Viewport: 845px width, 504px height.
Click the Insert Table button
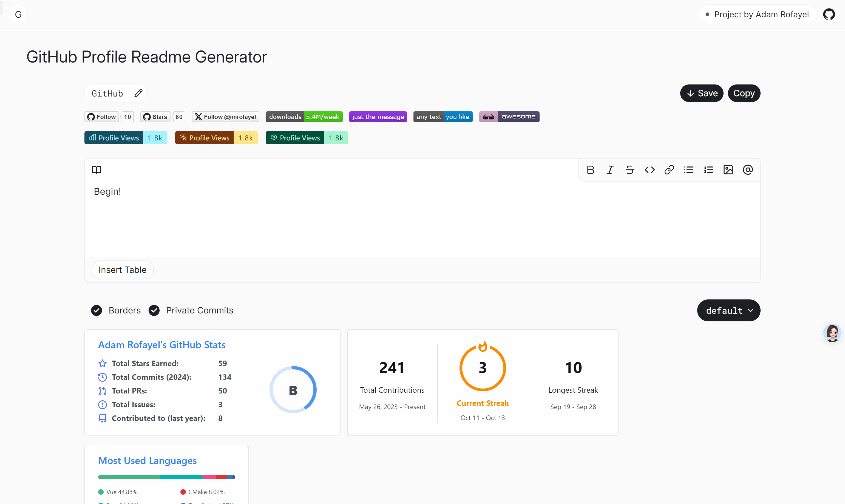pyautogui.click(x=123, y=270)
